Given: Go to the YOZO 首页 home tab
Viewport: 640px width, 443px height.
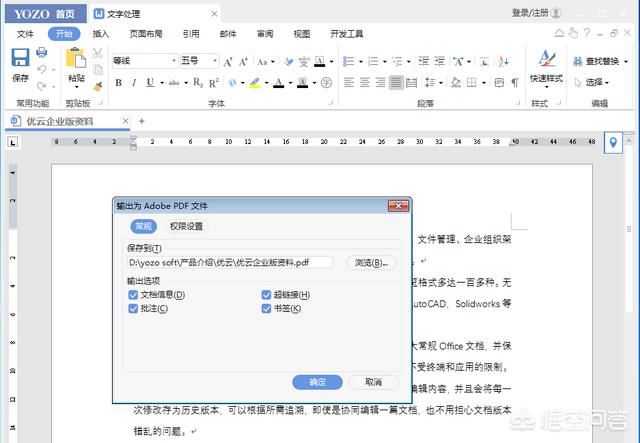Looking at the screenshot, I should coord(46,14).
